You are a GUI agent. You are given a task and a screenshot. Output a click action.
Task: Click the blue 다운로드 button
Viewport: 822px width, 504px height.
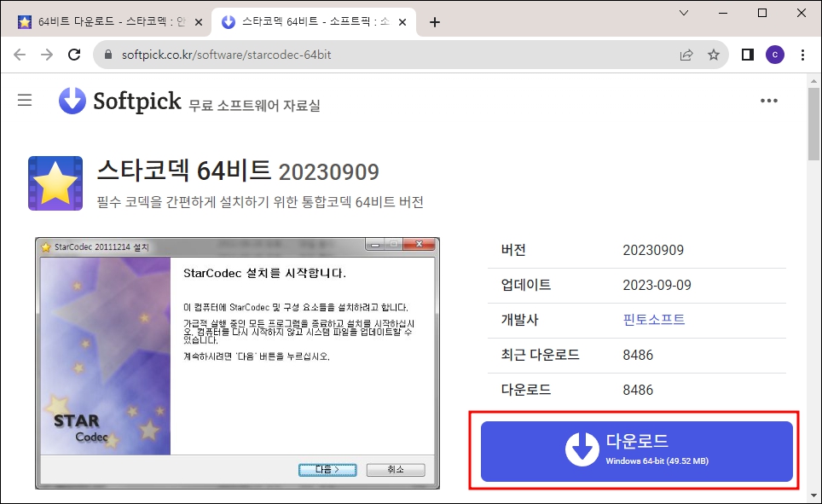coord(636,451)
